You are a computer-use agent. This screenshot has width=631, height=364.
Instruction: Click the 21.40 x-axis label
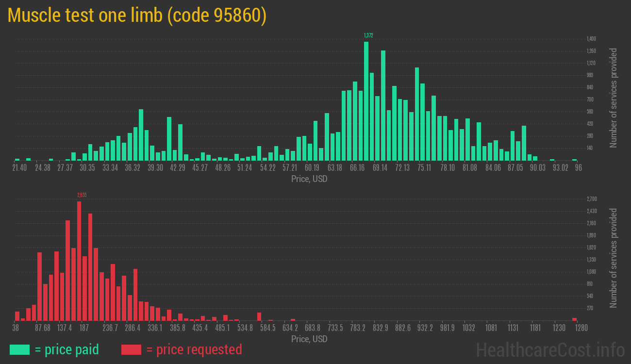[20, 168]
